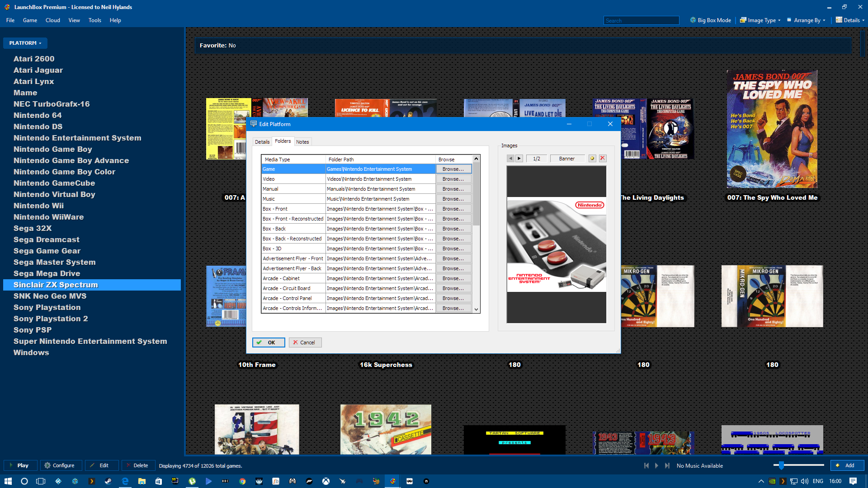Browse for the Manual folder path
The height and width of the screenshot is (488, 868).
pos(453,189)
